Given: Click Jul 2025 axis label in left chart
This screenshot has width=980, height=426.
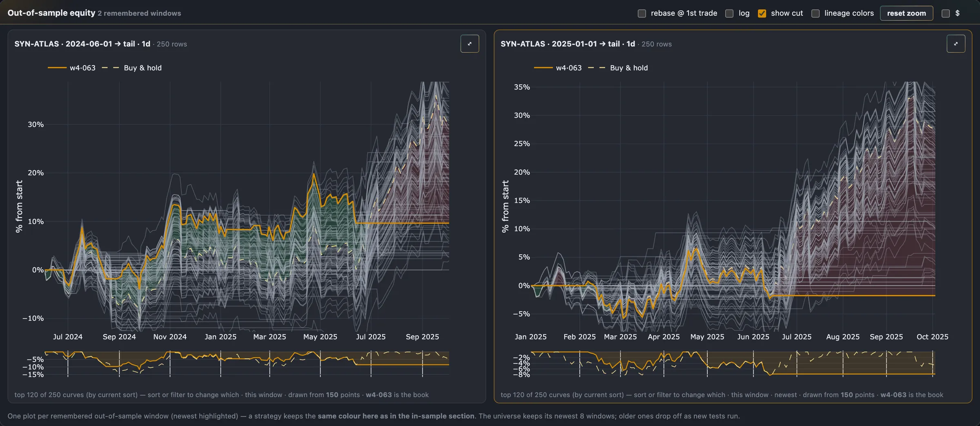Looking at the screenshot, I should pos(371,337).
